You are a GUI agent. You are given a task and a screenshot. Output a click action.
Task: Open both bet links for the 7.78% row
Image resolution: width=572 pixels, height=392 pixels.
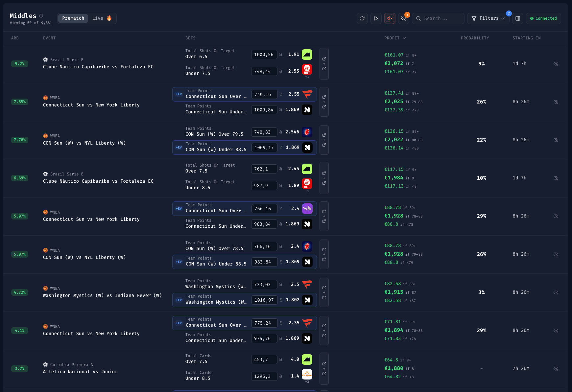click(324, 140)
